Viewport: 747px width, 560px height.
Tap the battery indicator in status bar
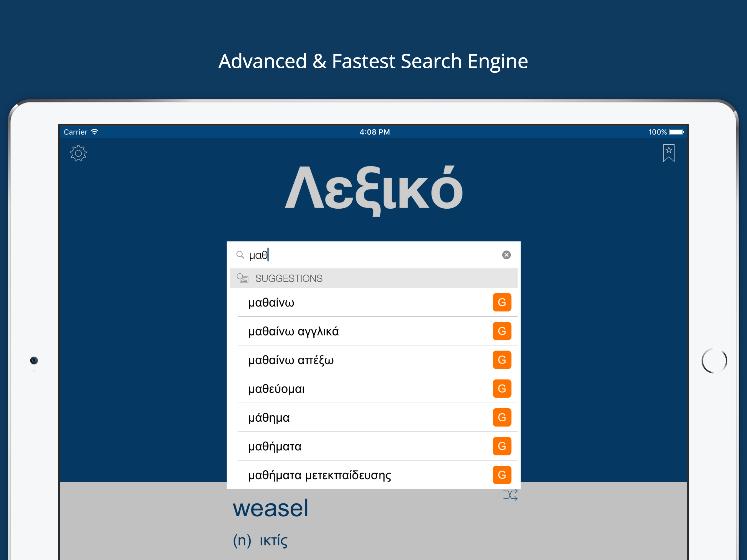[676, 132]
